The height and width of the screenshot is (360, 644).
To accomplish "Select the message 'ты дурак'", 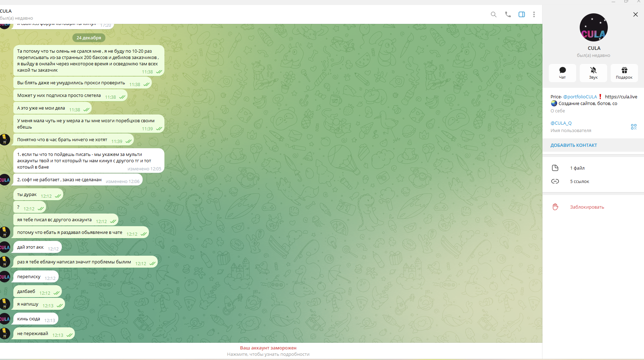I will (38, 195).
